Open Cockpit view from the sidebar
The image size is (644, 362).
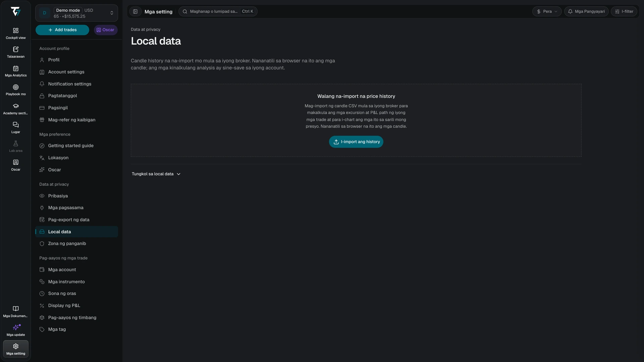pos(15,34)
